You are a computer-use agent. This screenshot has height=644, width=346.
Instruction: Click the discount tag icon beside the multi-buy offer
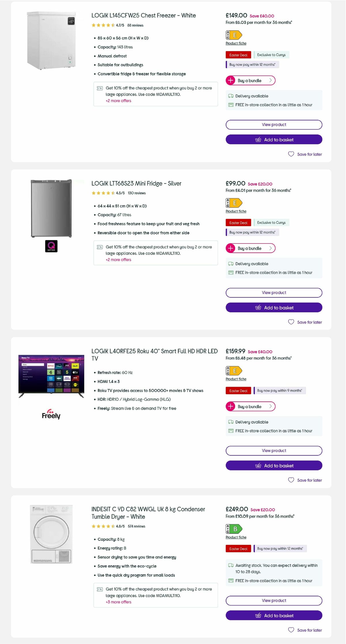pyautogui.click(x=99, y=88)
